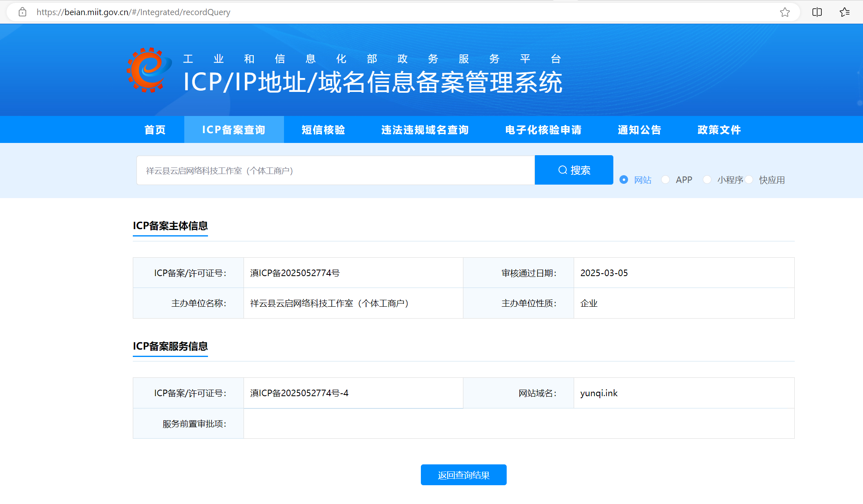The width and height of the screenshot is (863, 504).
Task: Open split screen view icon
Action: 817,12
